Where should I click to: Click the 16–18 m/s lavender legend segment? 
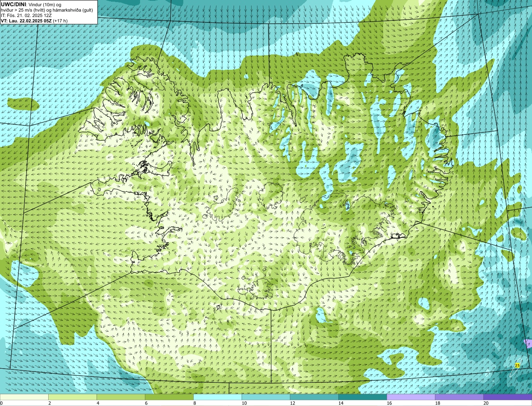[x=411, y=397]
